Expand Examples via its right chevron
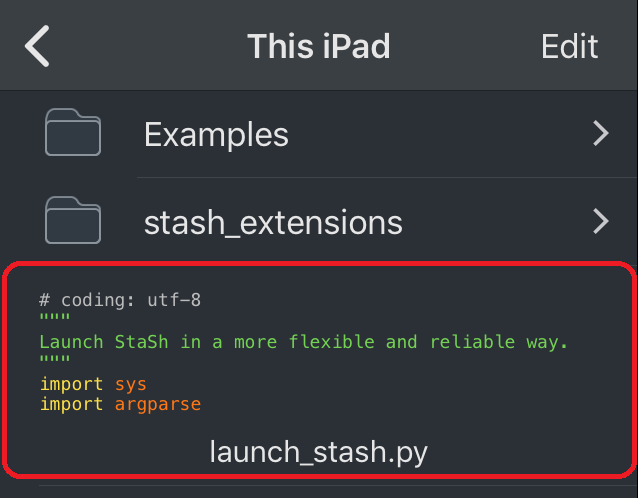Screen dimensions: 638x498 (601, 133)
